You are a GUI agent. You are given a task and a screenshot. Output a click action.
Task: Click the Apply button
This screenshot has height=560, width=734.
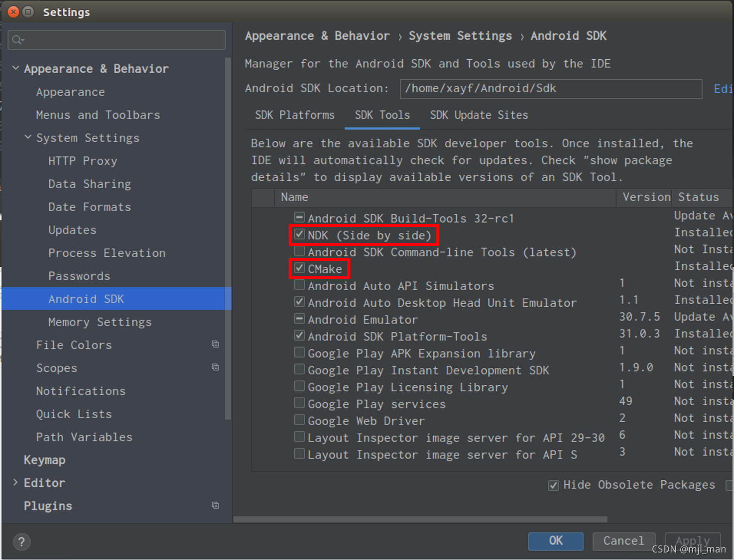click(x=693, y=541)
